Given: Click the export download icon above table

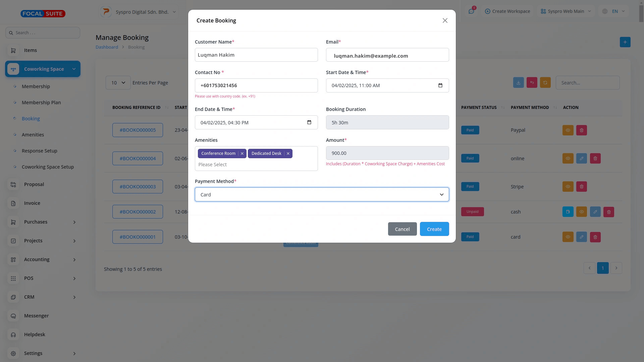Looking at the screenshot, I should pos(518,83).
